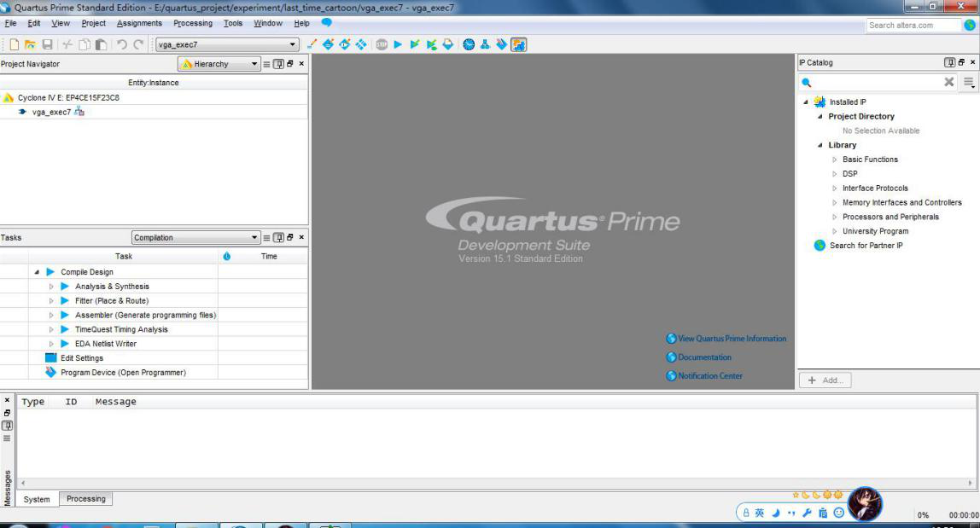The height and width of the screenshot is (528, 980).
Task: Open the Notification Center link
Action: [x=704, y=375]
